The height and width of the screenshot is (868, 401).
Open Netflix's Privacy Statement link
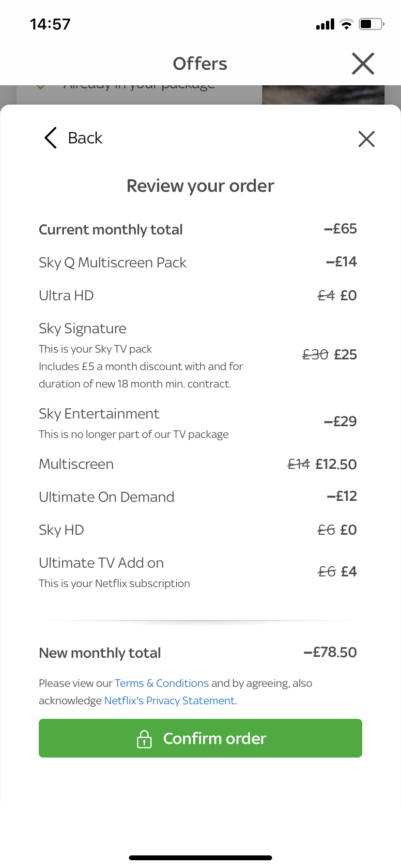click(x=170, y=701)
